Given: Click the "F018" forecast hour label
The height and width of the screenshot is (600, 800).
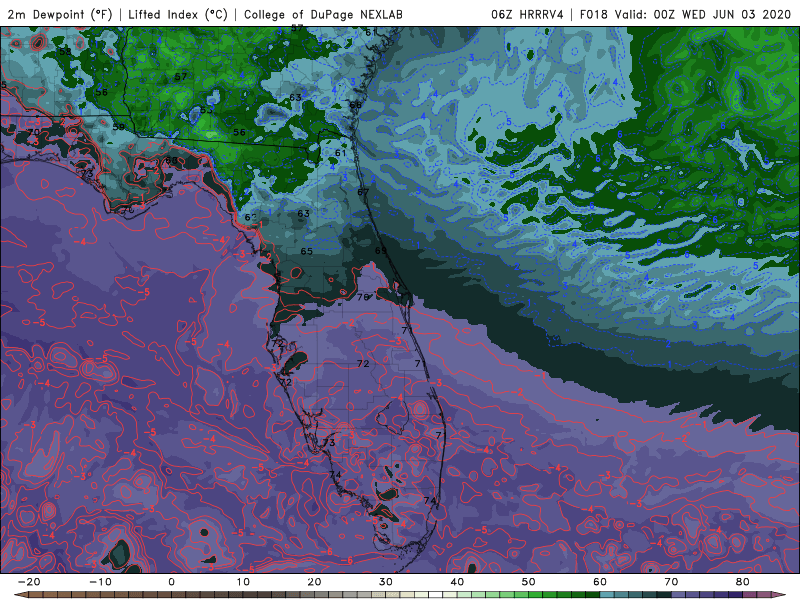Looking at the screenshot, I should (x=593, y=14).
